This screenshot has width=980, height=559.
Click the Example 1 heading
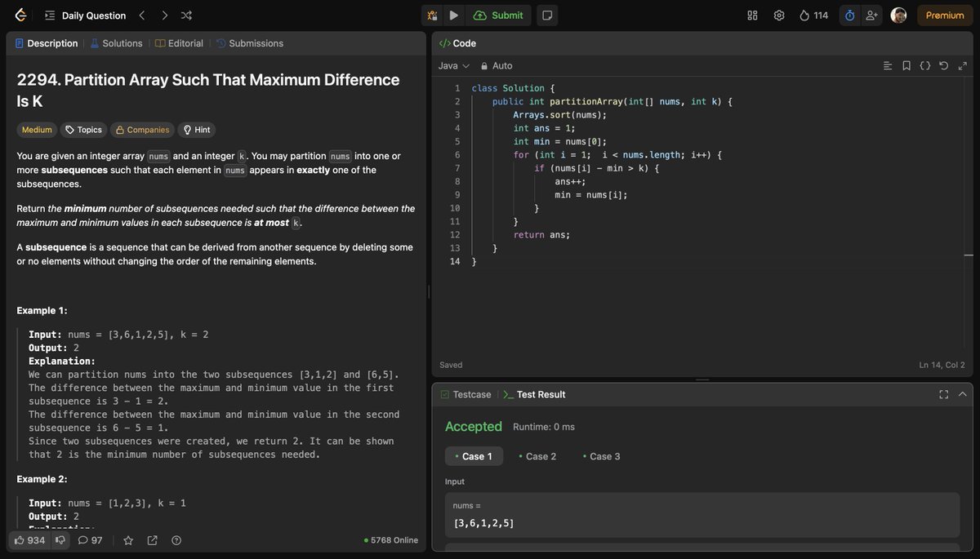42,311
